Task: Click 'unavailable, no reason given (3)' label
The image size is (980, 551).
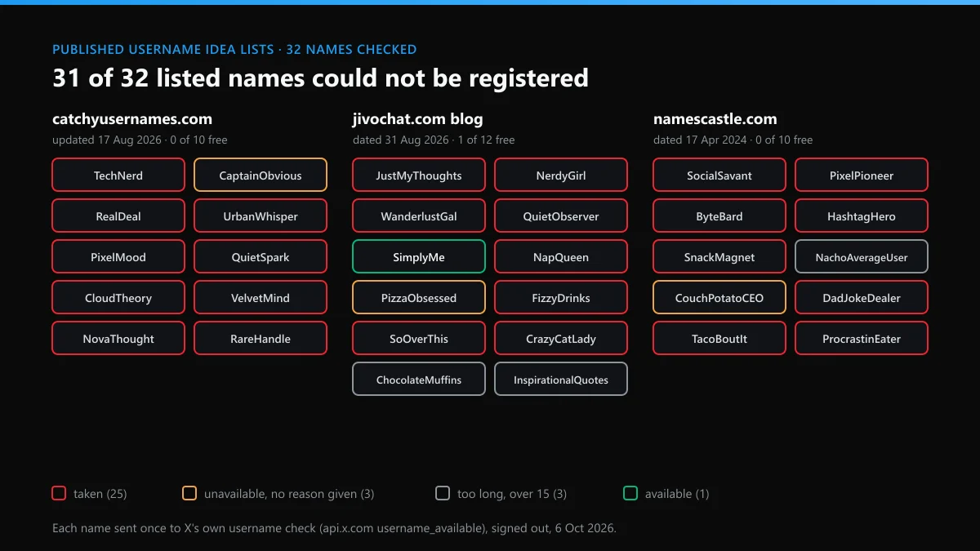Action: click(x=289, y=494)
